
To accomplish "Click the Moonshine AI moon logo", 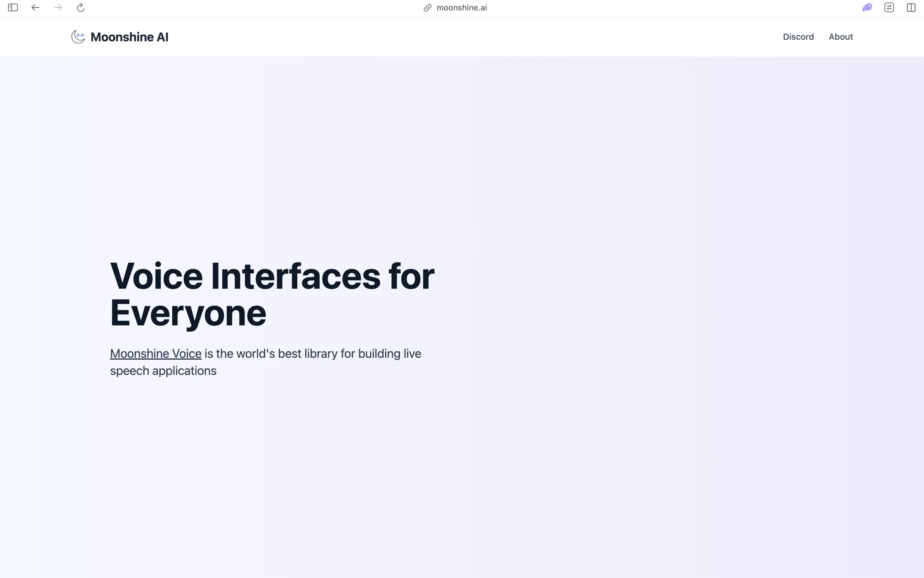I will (78, 37).
